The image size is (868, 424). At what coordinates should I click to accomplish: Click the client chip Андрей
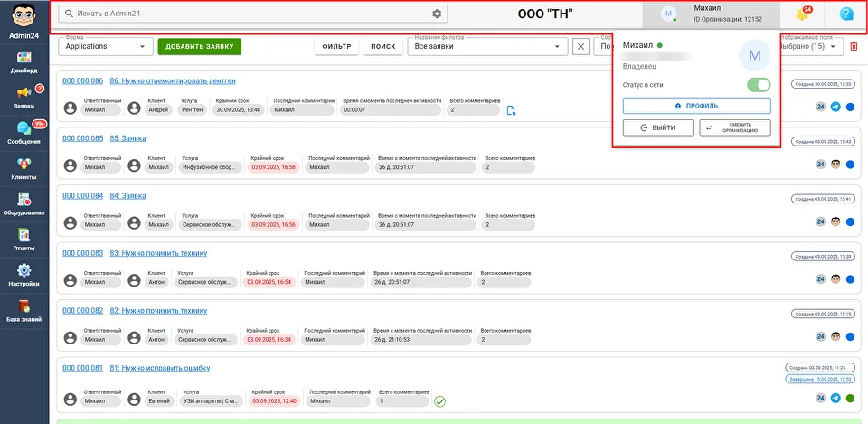coord(159,110)
